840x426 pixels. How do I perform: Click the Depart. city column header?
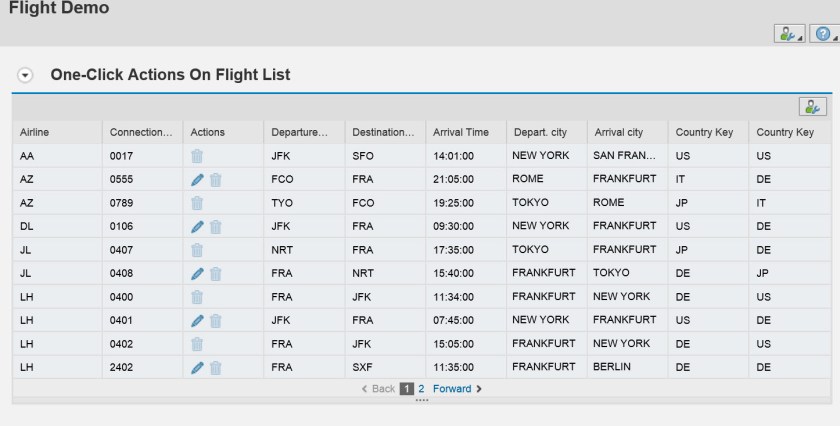541,132
